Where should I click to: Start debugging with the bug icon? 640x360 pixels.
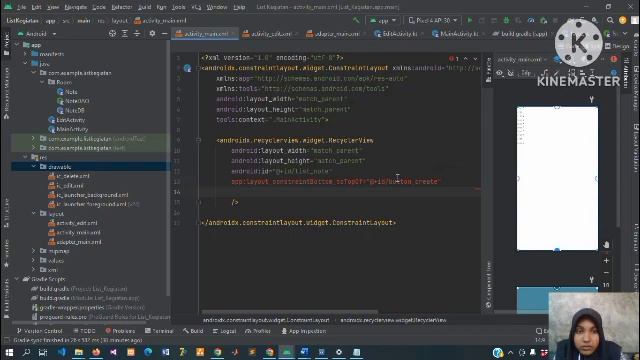506,20
